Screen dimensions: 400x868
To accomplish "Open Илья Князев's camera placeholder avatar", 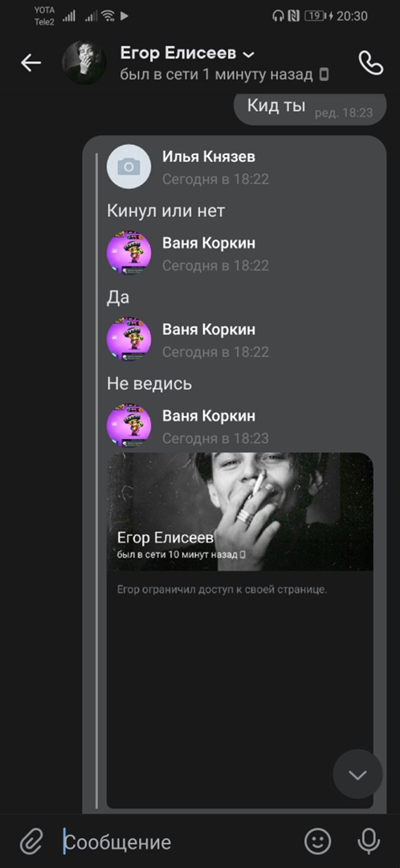I will (129, 166).
